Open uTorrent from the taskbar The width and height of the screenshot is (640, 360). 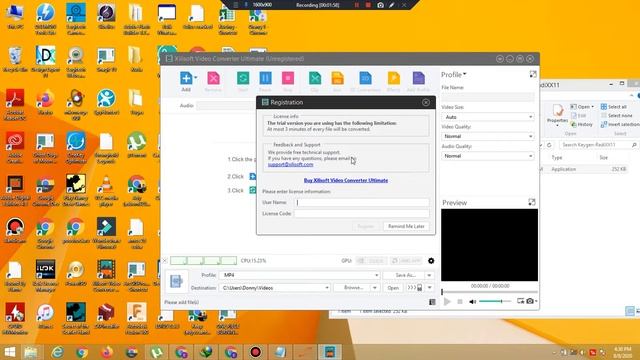pyautogui.click(x=157, y=352)
